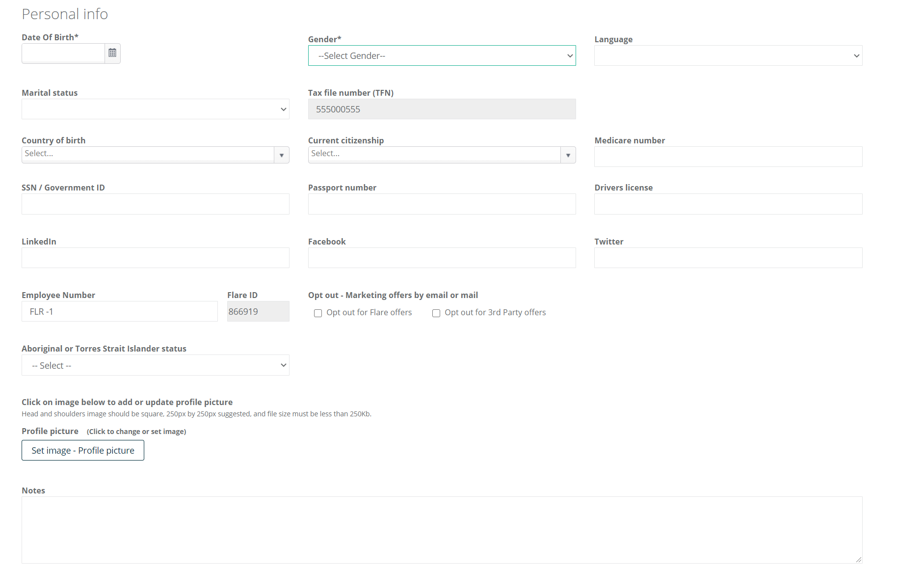
Task: Click the Head and shoulders image hint text
Action: 196,414
